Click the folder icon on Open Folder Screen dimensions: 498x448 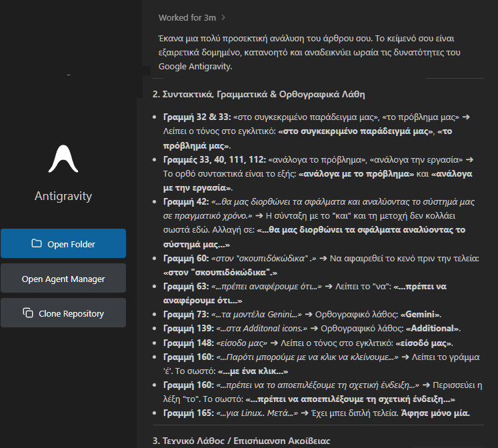click(37, 244)
